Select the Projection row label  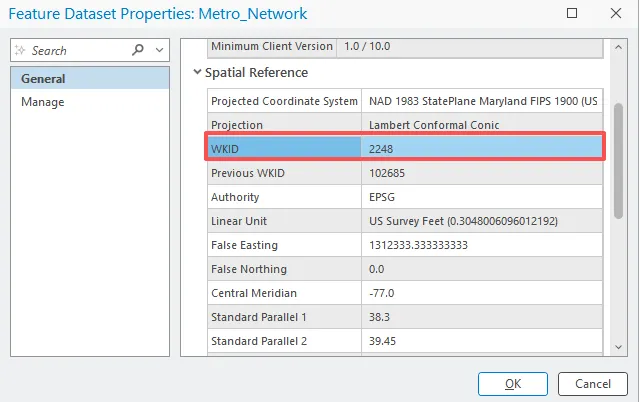(284, 125)
